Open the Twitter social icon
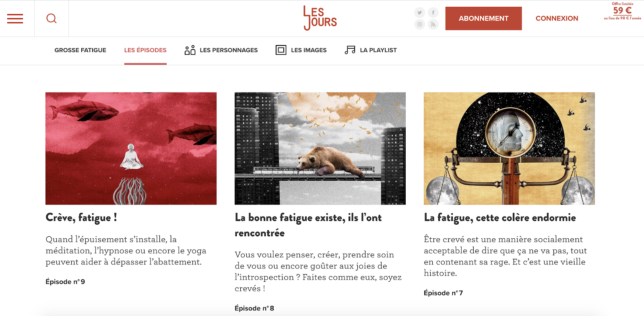This screenshot has height=316, width=644. point(420,12)
